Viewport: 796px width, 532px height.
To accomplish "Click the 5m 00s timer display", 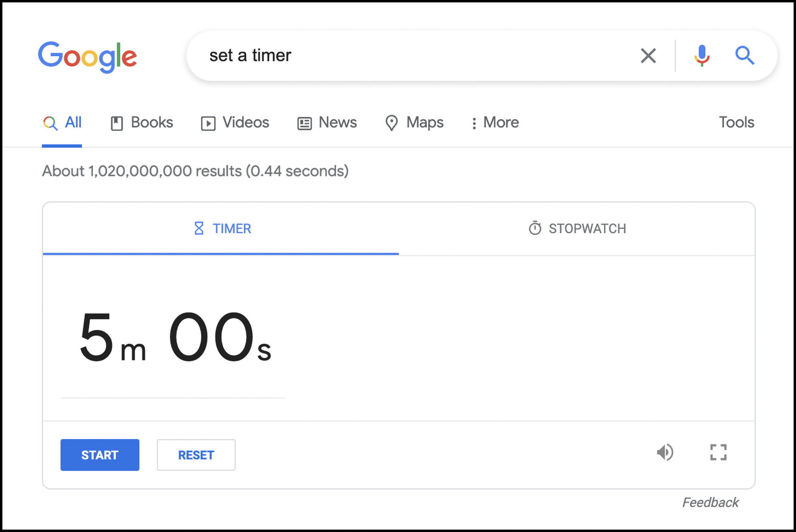I will click(175, 338).
